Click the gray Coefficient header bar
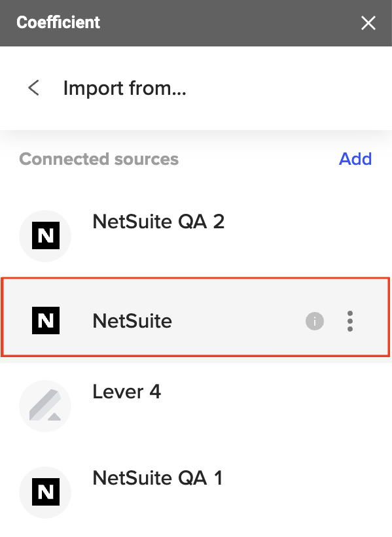Viewport: 392px width, 537px height. point(196,23)
